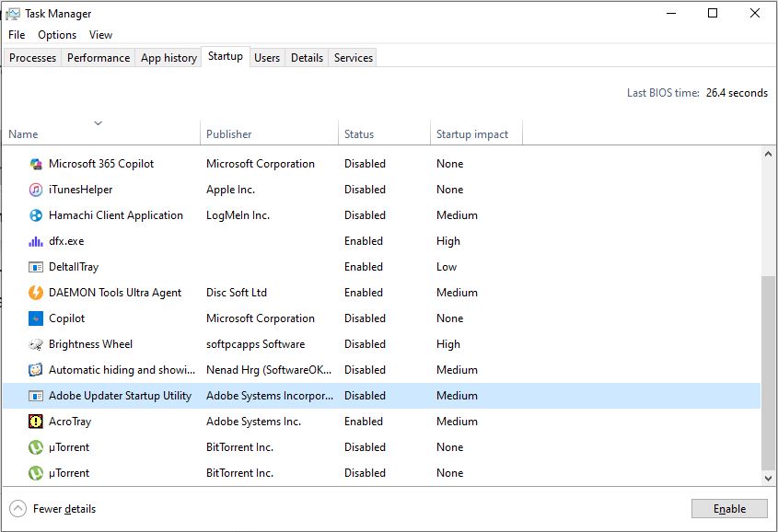
Task: Switch to the Users tab
Action: pyautogui.click(x=267, y=57)
